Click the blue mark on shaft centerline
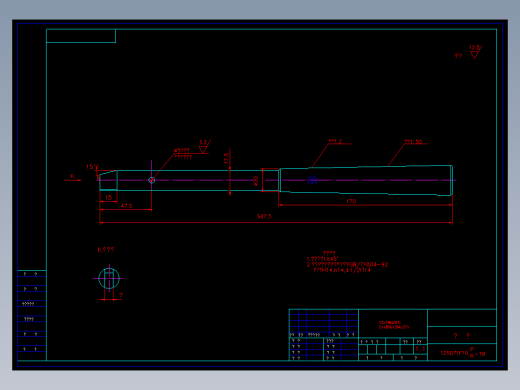 pyautogui.click(x=312, y=180)
